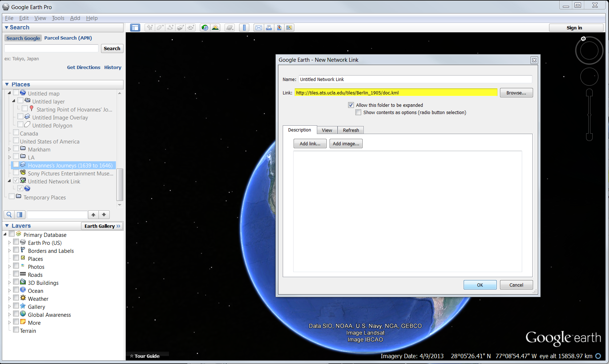Click the move joystick control
Screen dimensions: 609x364
point(589,77)
